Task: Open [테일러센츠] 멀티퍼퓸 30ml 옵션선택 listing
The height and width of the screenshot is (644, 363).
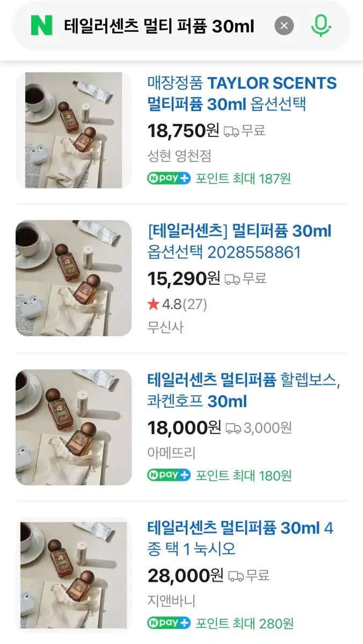Action: (239, 241)
